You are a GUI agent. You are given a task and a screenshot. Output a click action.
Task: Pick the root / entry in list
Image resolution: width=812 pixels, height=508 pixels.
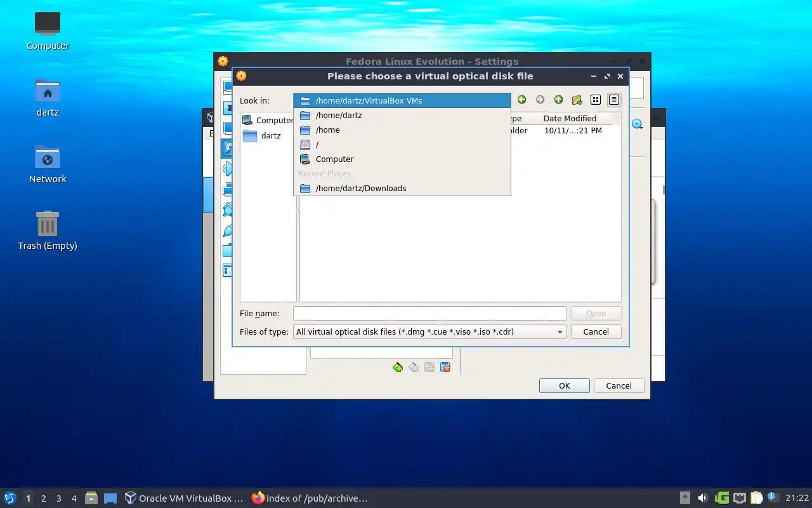click(x=402, y=144)
